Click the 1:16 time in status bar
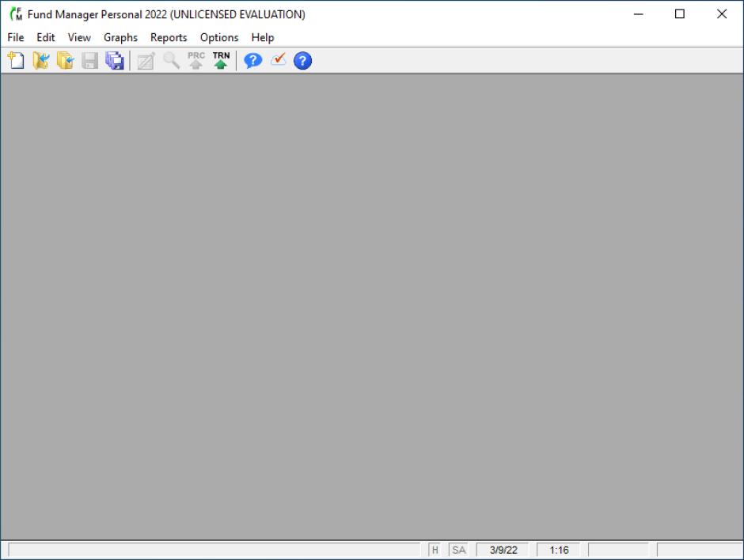The height and width of the screenshot is (560, 744). tap(559, 550)
